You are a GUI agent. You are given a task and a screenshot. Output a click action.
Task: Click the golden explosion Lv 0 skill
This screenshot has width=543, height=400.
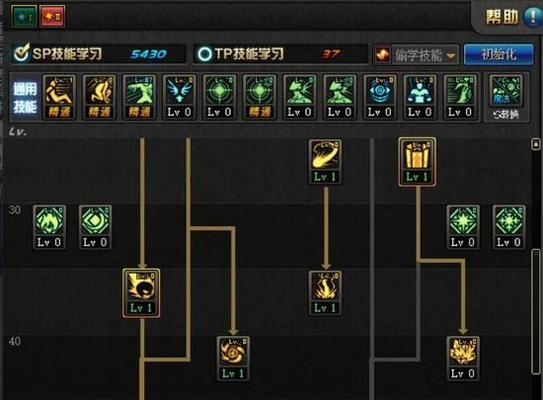pos(463,358)
